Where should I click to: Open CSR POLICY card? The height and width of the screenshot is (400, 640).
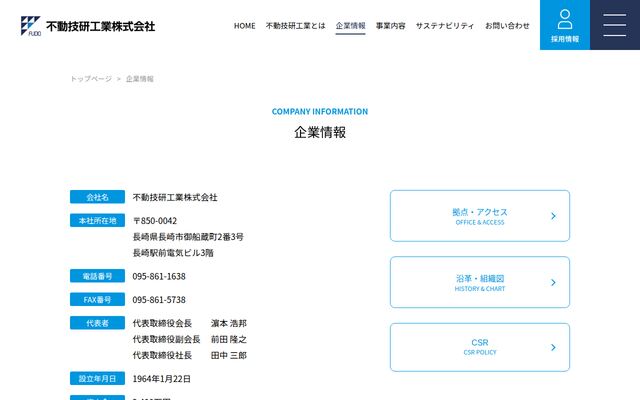pyautogui.click(x=480, y=347)
